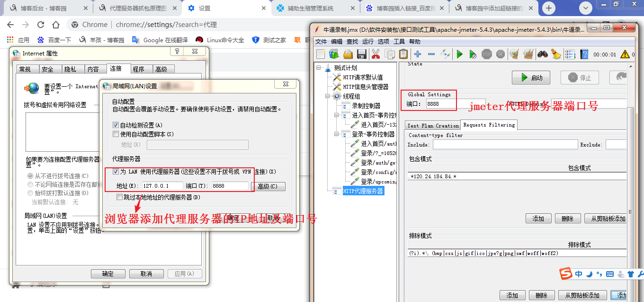Screen dimensions: 644x302
Task: Click the green Start icon in toolbar
Action: coord(459,54)
